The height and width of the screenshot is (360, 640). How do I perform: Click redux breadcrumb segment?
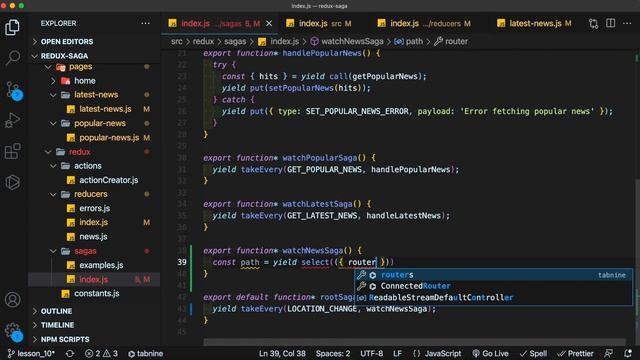point(203,41)
